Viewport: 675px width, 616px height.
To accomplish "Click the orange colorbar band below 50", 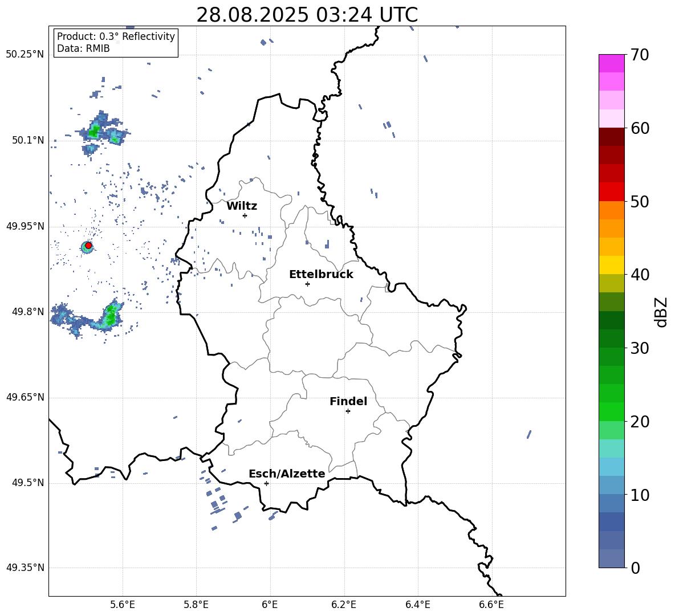I will [612, 210].
